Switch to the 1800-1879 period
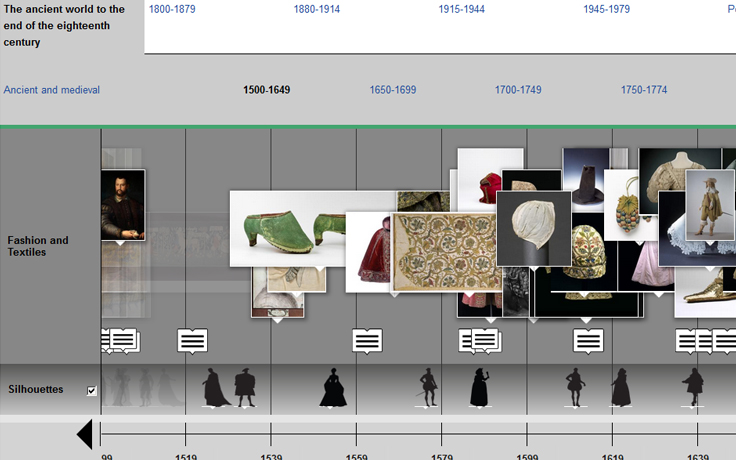Image resolution: width=736 pixels, height=460 pixels. 172,10
